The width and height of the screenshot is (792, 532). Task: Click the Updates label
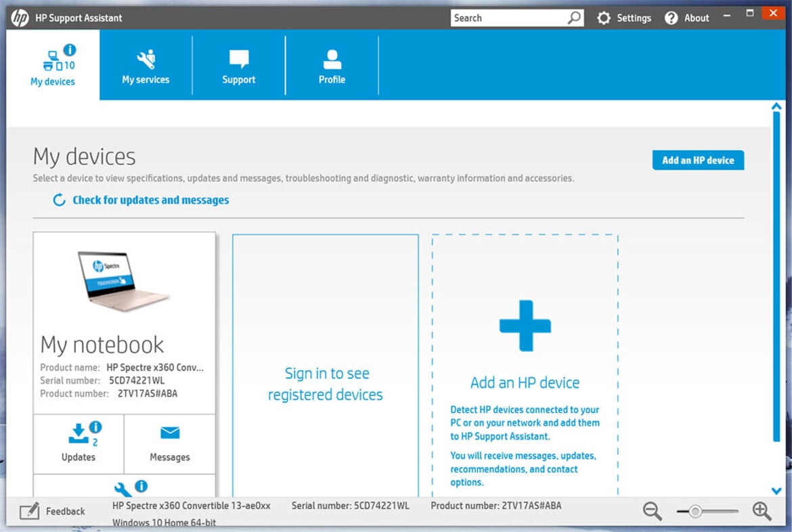click(79, 458)
